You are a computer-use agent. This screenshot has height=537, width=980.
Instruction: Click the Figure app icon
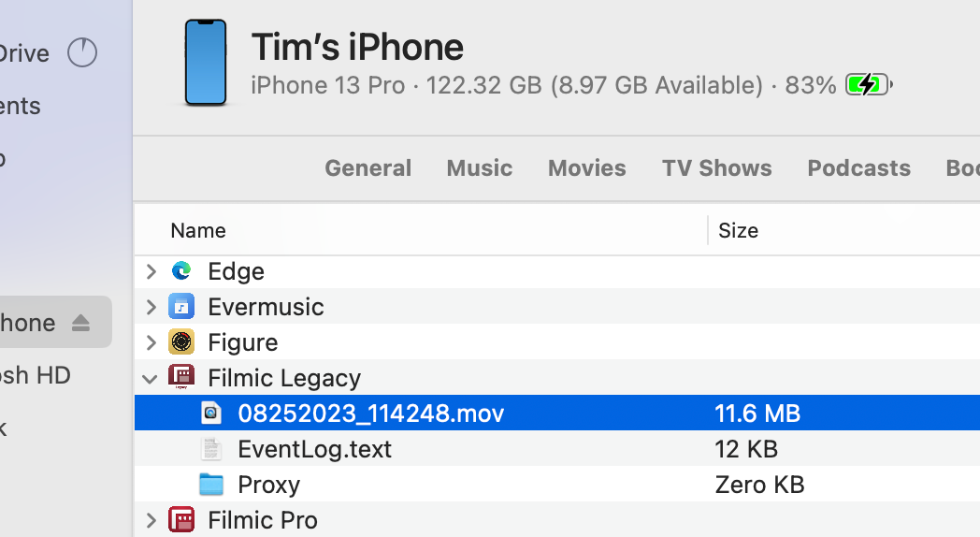(x=181, y=342)
